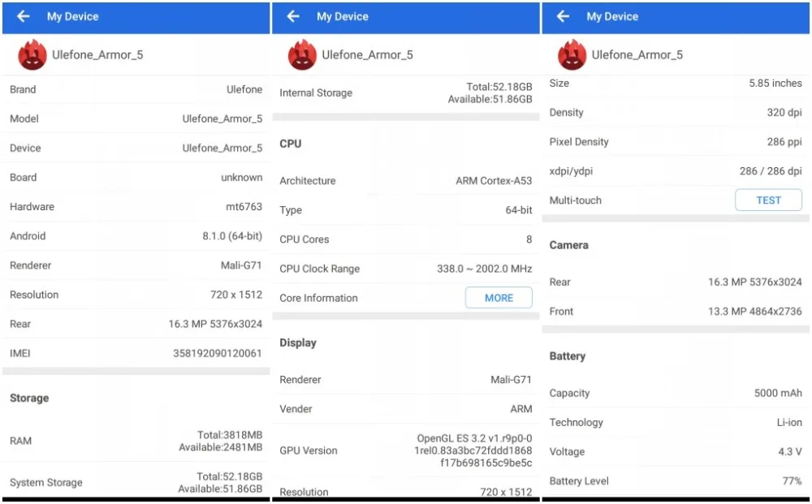Click Voltage value '4.3 V'
Image resolution: width=812 pixels, height=504 pixels.
tap(790, 452)
